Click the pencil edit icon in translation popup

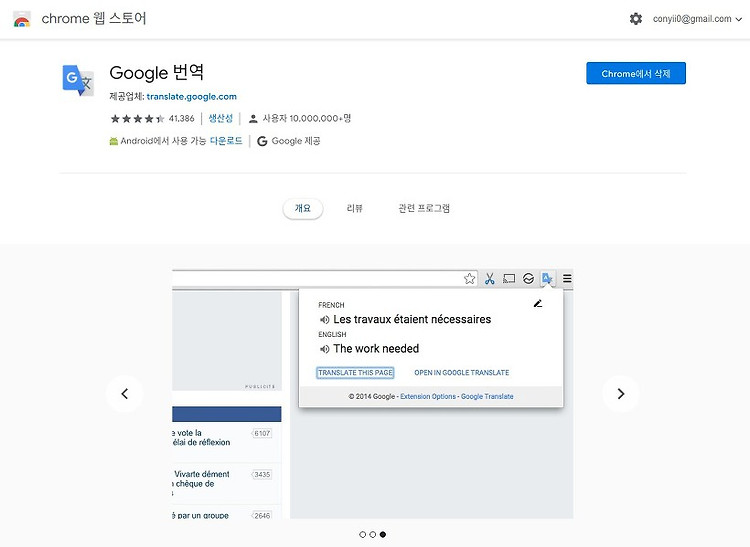tap(538, 304)
